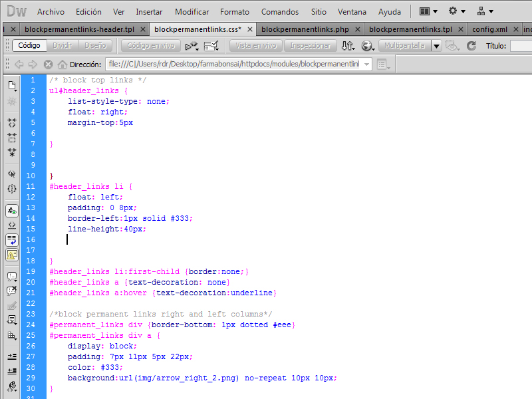Open Visual Aids eye dropdown
The image size is (532, 399).
click(452, 46)
